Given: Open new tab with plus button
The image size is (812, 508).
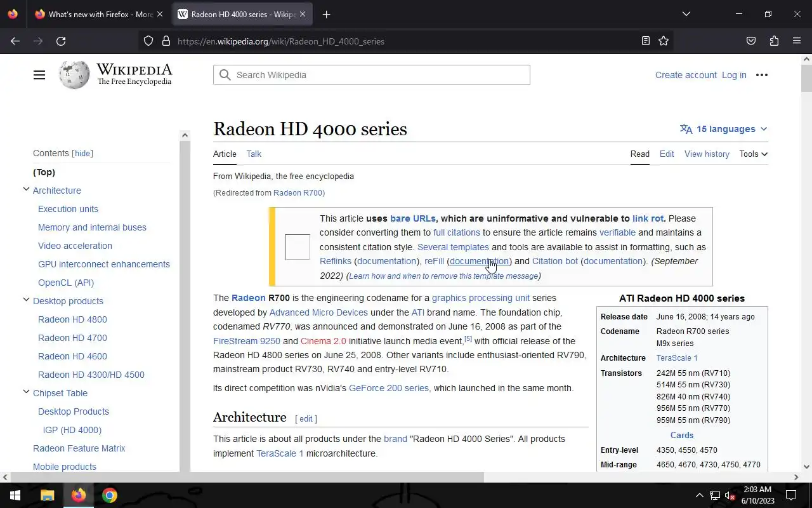Looking at the screenshot, I should click(x=326, y=14).
